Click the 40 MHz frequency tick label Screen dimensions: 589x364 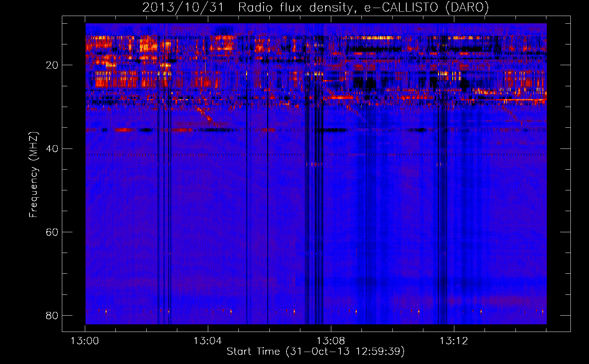click(52, 149)
